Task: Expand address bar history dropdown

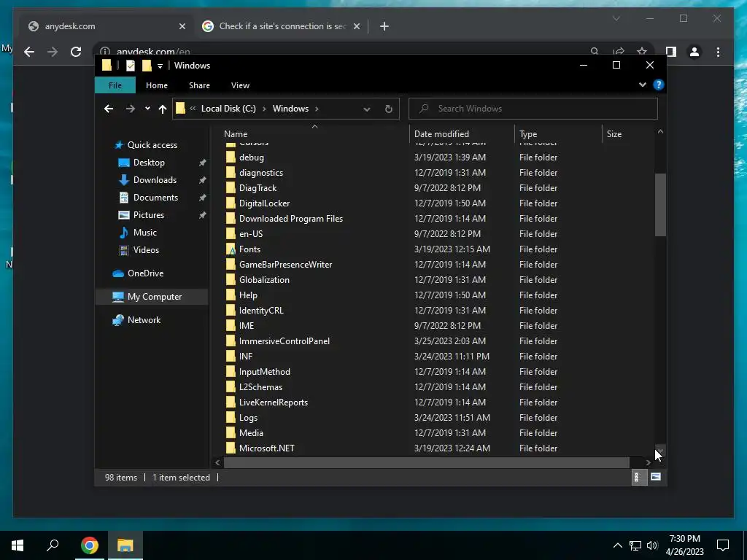Action: click(367, 109)
